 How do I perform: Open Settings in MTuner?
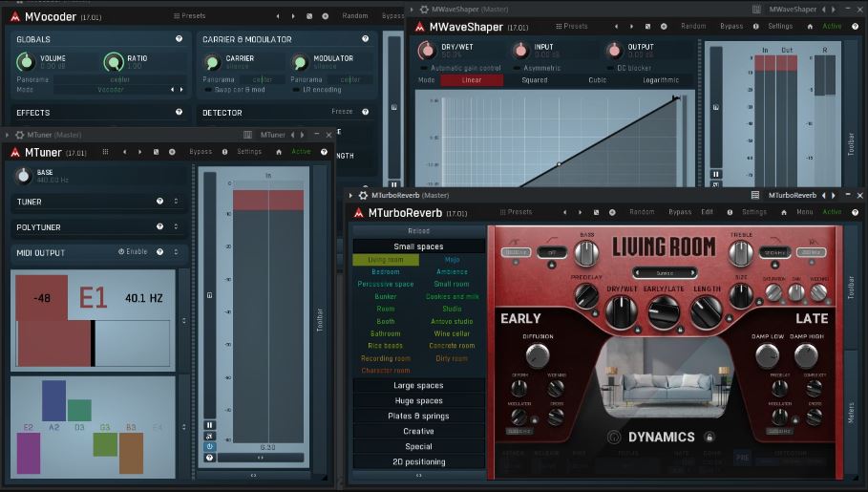[249, 152]
